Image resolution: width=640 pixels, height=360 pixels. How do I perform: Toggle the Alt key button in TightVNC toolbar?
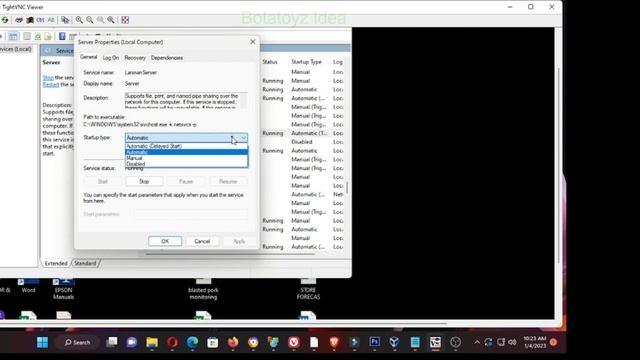tap(51, 20)
